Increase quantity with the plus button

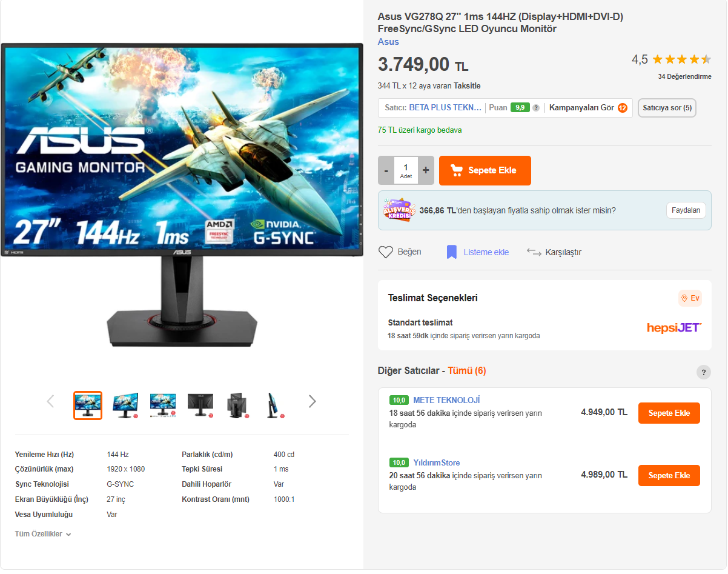tap(426, 170)
